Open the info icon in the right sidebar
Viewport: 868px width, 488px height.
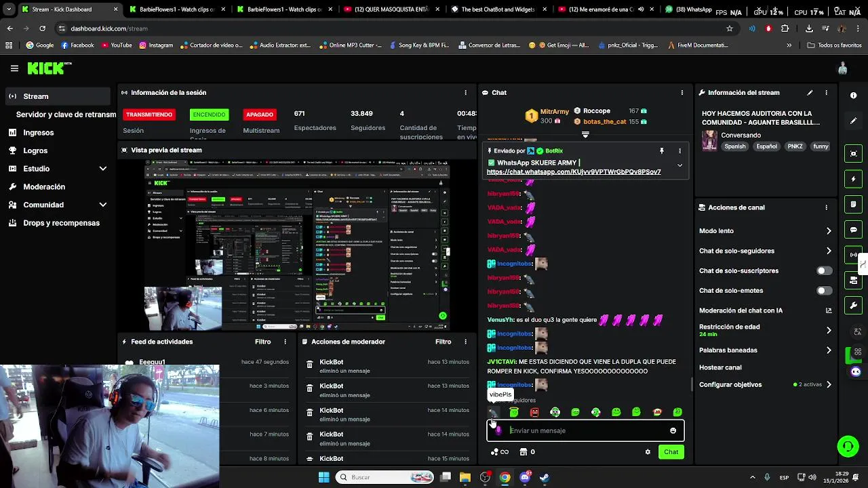tap(854, 96)
